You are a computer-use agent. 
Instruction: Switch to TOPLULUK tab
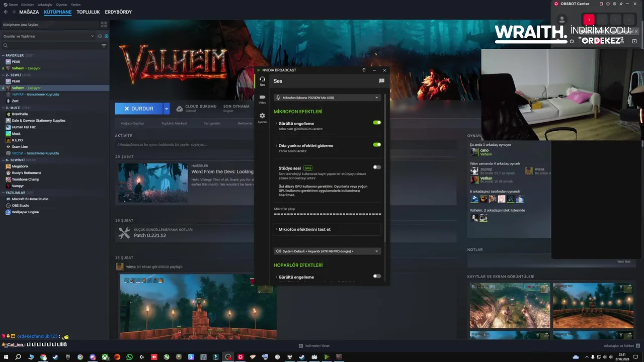pos(88,12)
